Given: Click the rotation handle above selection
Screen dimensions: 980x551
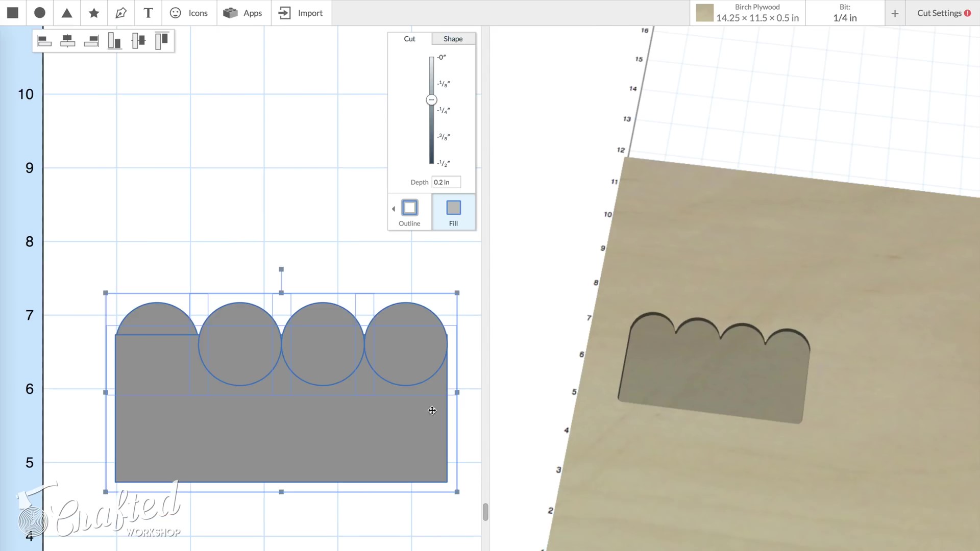Looking at the screenshot, I should [281, 269].
